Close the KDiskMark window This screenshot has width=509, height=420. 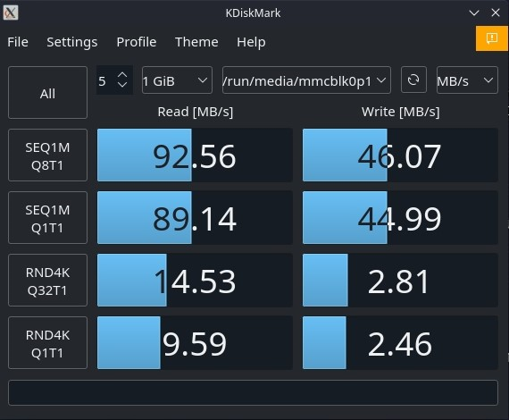[x=496, y=13]
